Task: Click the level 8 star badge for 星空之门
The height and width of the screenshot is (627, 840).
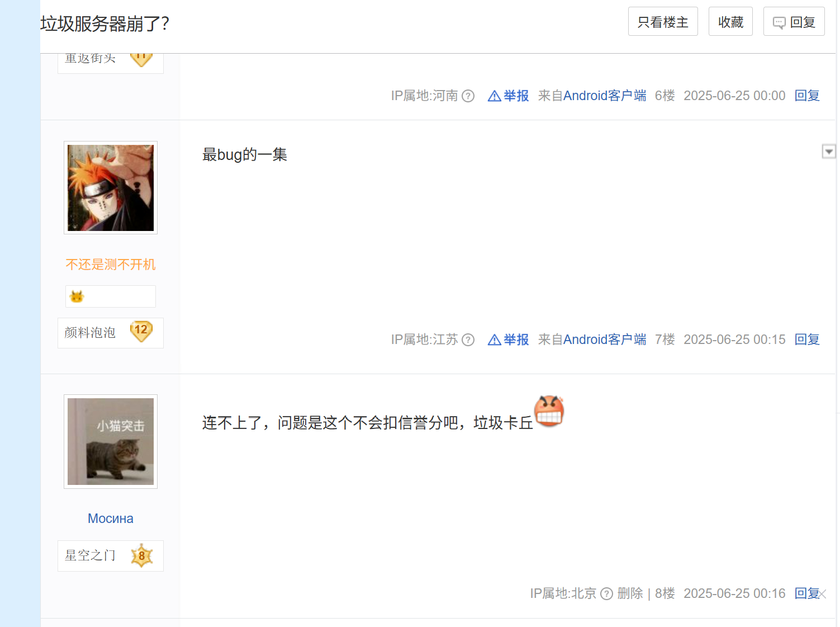Action: [142, 555]
